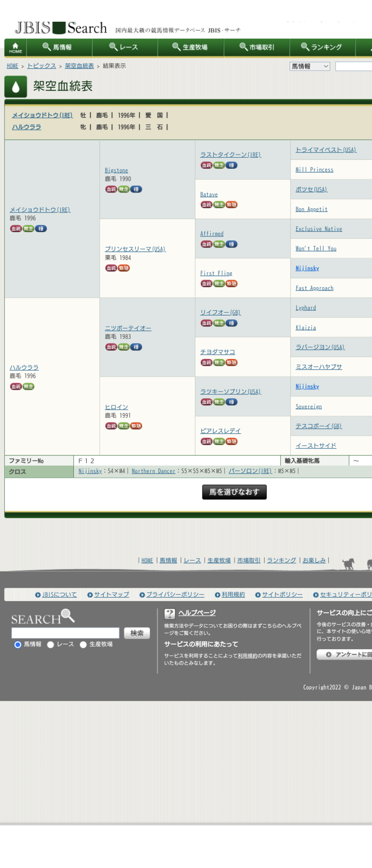Open the Lyphard link
Image resolution: width=372 pixels, height=868 pixels.
[306, 308]
